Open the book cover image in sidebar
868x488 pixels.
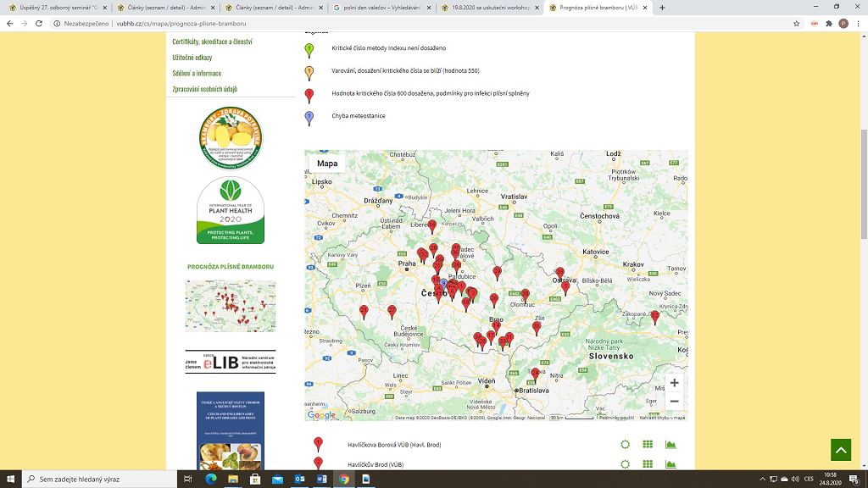coord(231,431)
